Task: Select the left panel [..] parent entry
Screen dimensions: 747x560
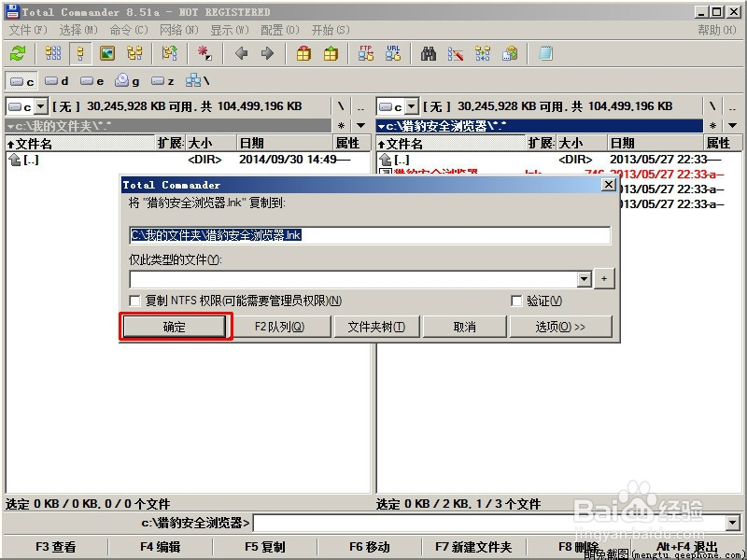Action: [188, 160]
